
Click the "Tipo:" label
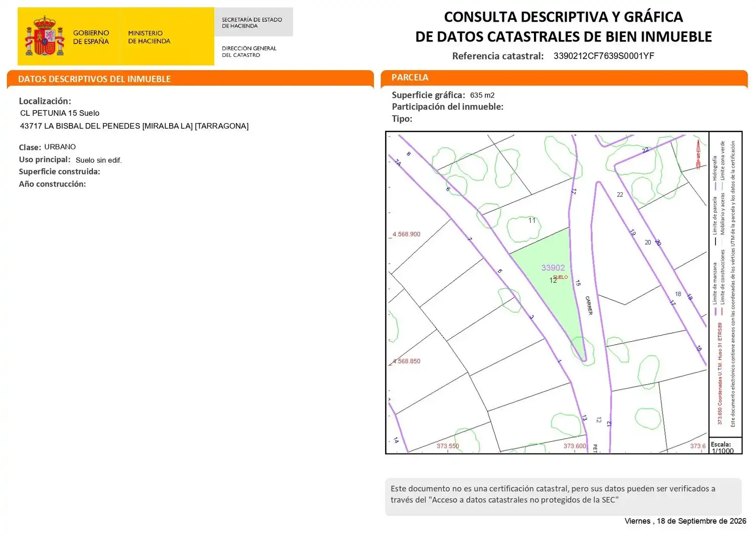[402, 119]
